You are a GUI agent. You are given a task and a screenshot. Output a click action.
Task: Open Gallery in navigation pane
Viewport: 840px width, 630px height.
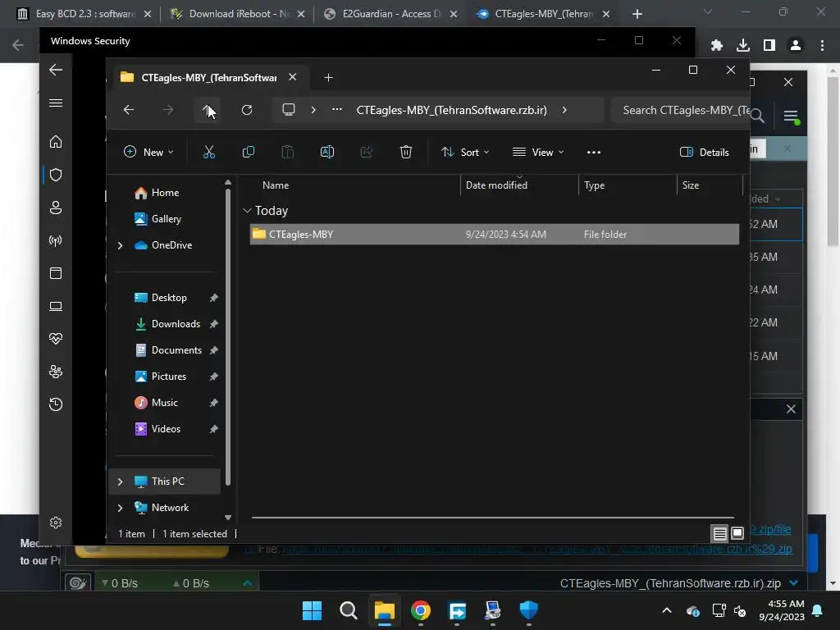coord(166,219)
